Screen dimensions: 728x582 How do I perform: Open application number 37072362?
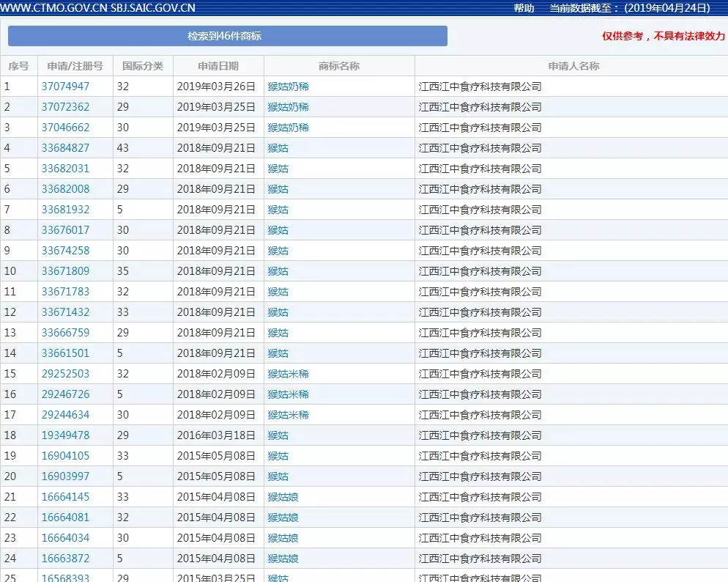click(x=65, y=107)
